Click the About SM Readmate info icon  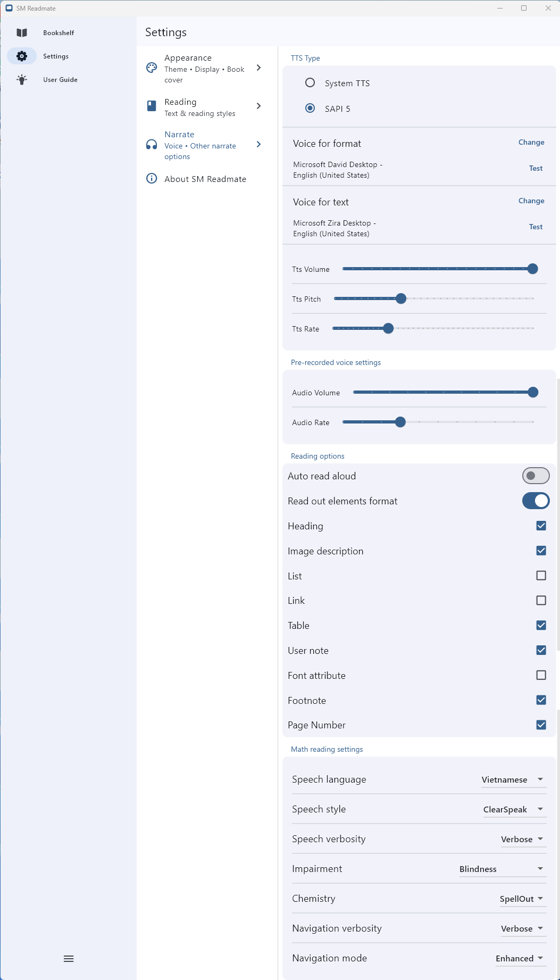151,178
